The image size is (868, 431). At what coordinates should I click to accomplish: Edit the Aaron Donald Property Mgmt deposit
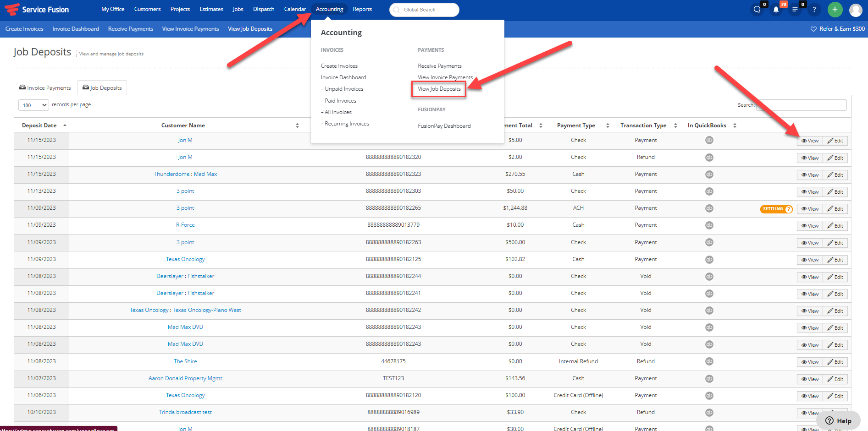(835, 379)
